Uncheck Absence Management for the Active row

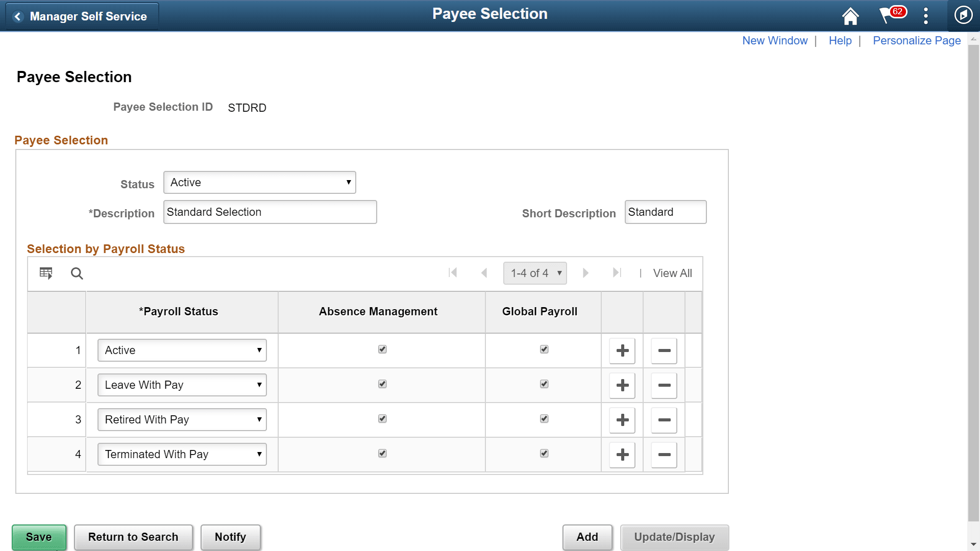click(382, 349)
